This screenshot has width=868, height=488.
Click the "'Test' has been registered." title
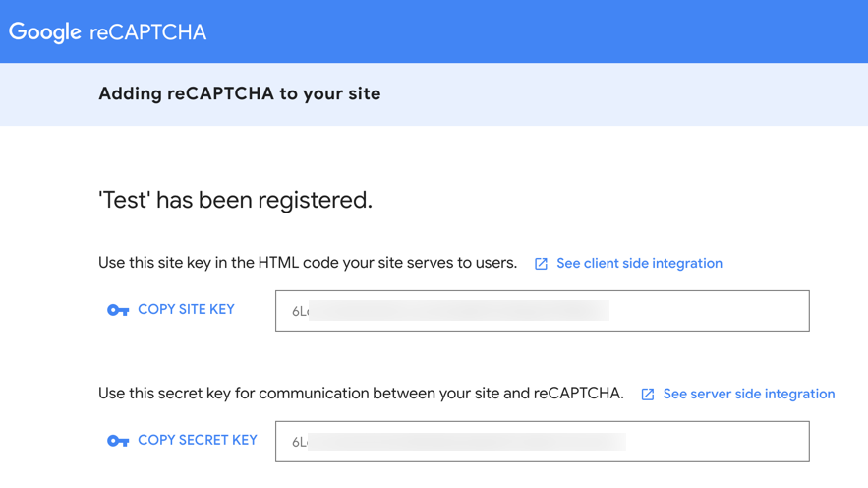[235, 200]
